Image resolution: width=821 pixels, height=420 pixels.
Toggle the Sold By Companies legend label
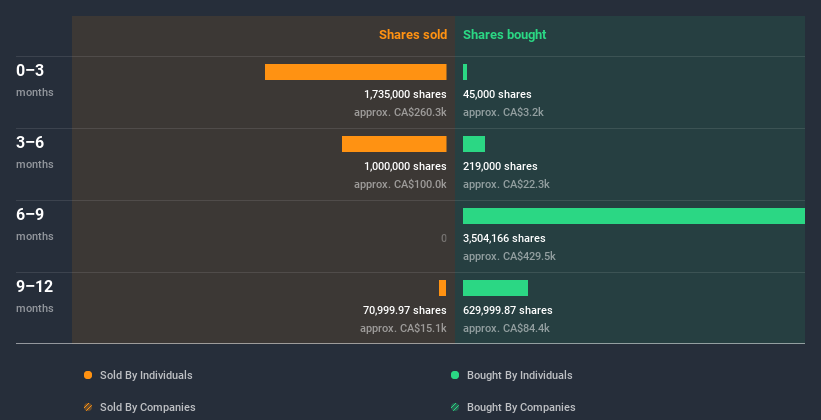pyautogui.click(x=148, y=407)
